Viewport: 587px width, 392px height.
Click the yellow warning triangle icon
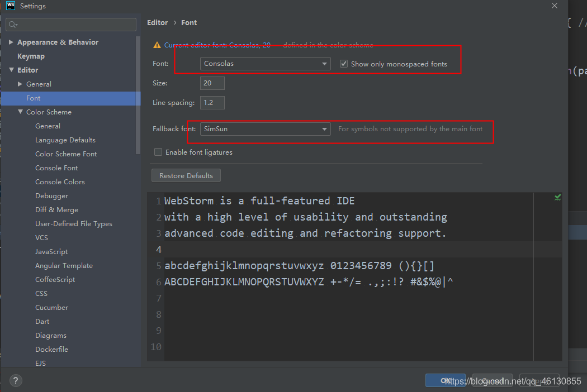point(157,45)
